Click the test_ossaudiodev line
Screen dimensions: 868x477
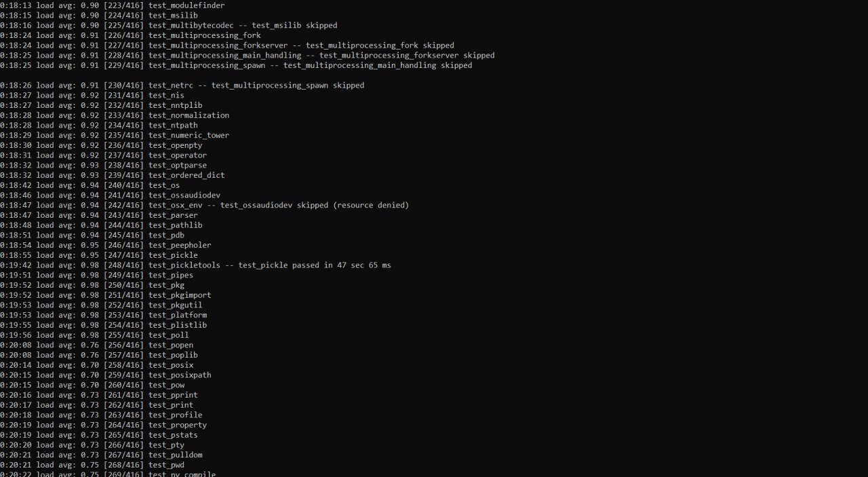[x=110, y=195]
